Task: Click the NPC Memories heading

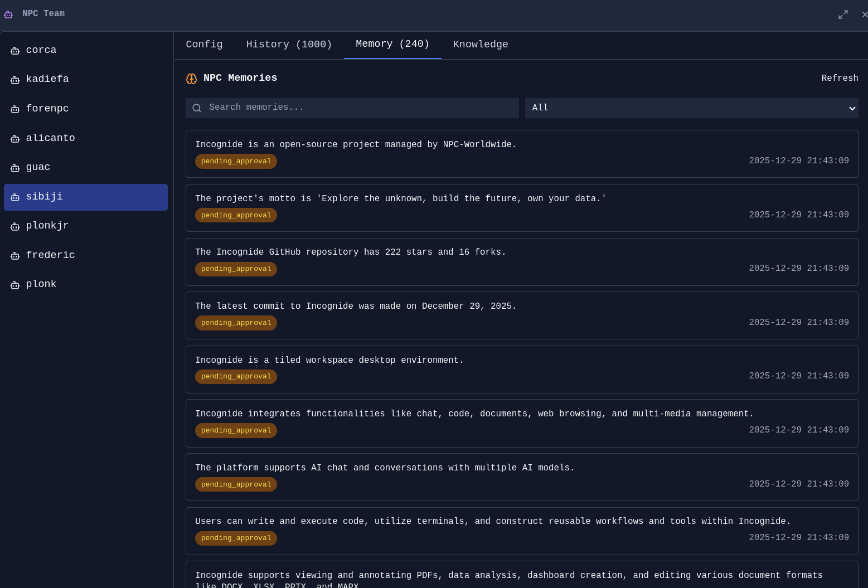Action: pyautogui.click(x=240, y=78)
